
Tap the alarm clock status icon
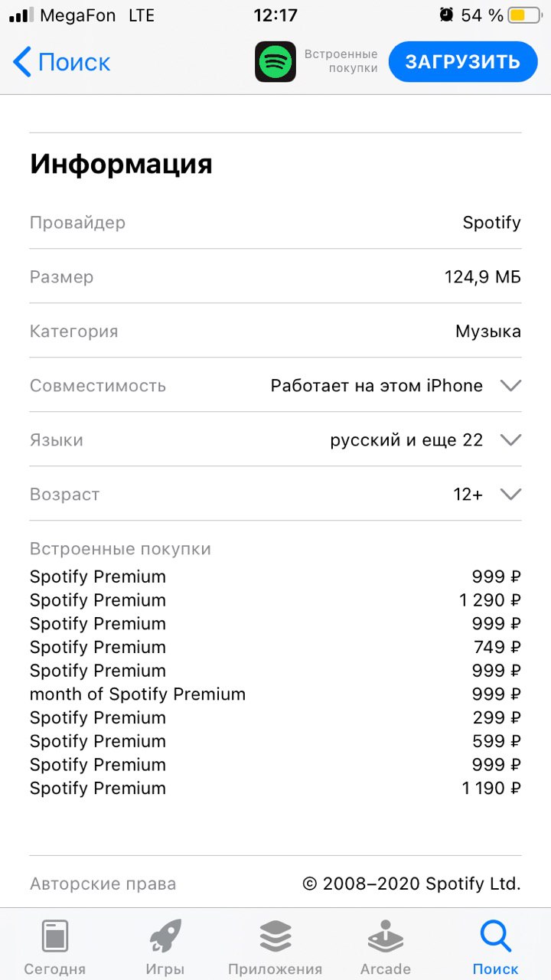446,15
